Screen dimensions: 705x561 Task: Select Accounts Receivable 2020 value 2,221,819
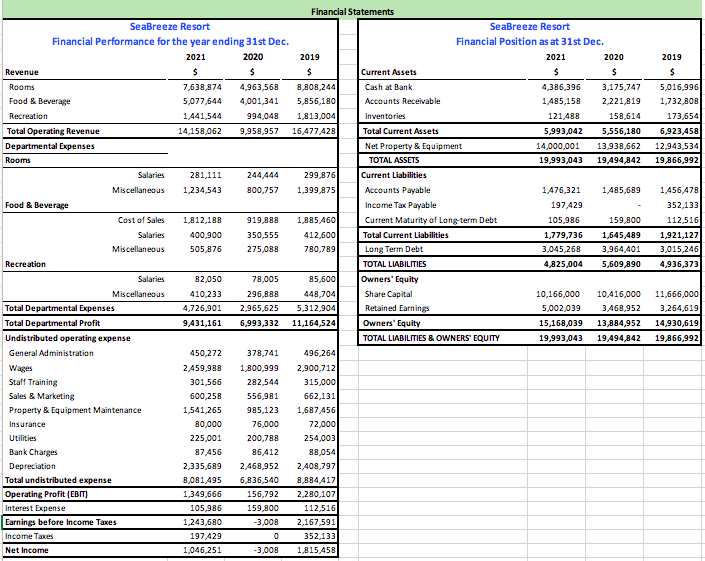click(x=621, y=101)
